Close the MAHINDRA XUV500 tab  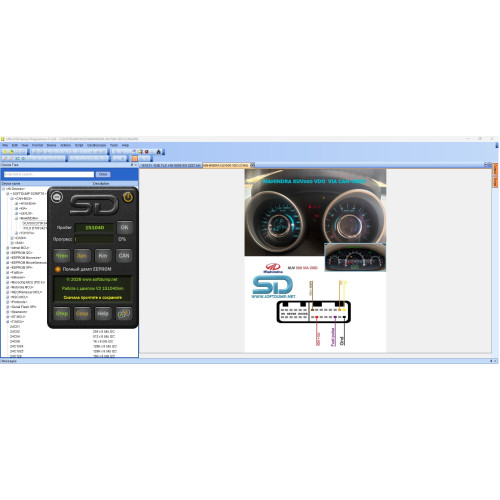252,165
